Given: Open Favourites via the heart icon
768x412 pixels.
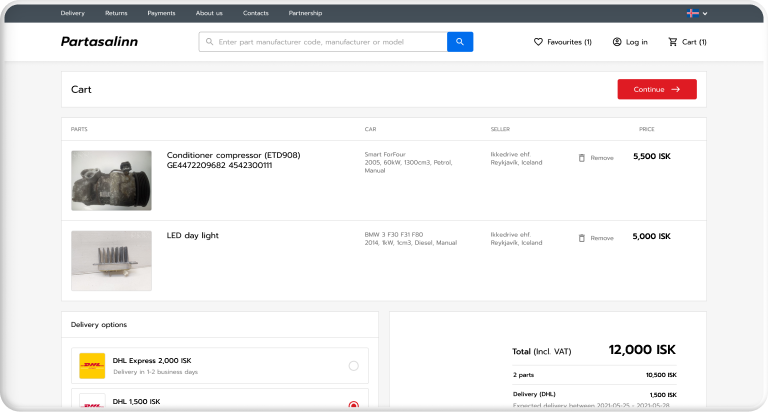Looking at the screenshot, I should [x=538, y=42].
